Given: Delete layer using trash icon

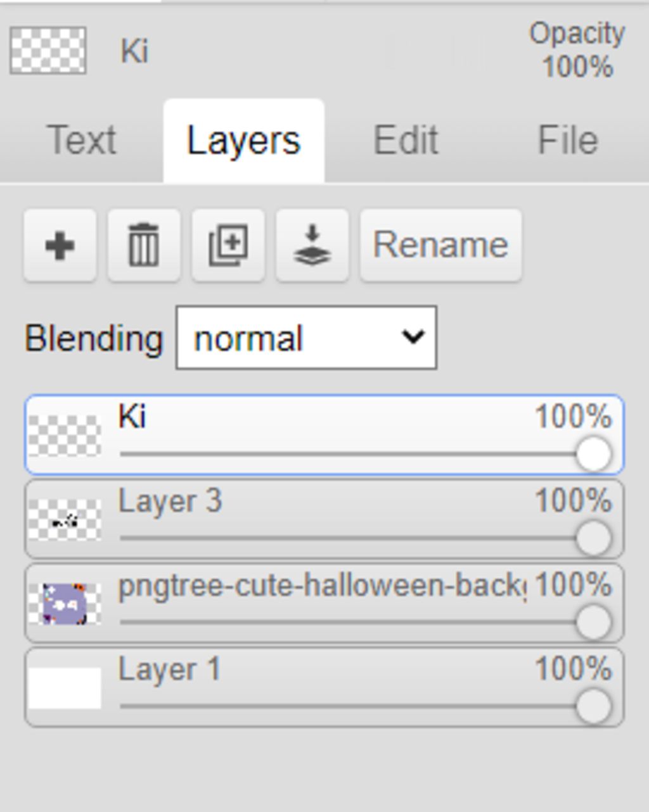Looking at the screenshot, I should [x=144, y=245].
